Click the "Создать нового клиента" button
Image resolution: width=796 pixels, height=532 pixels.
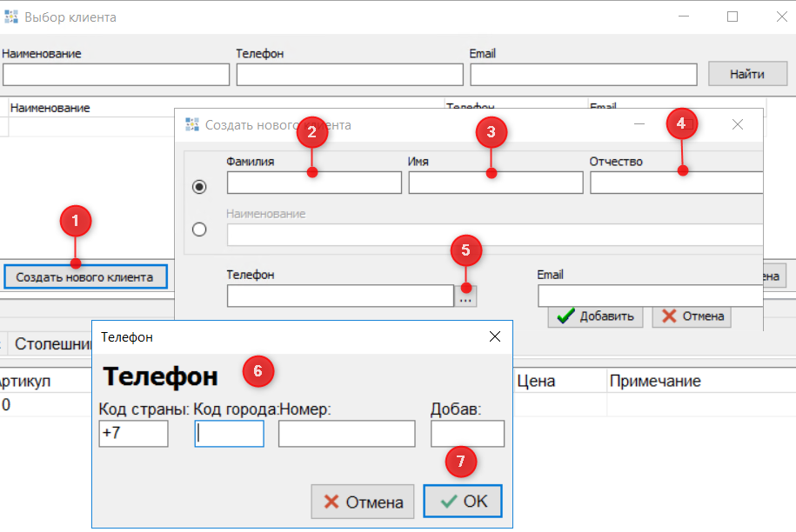point(84,277)
